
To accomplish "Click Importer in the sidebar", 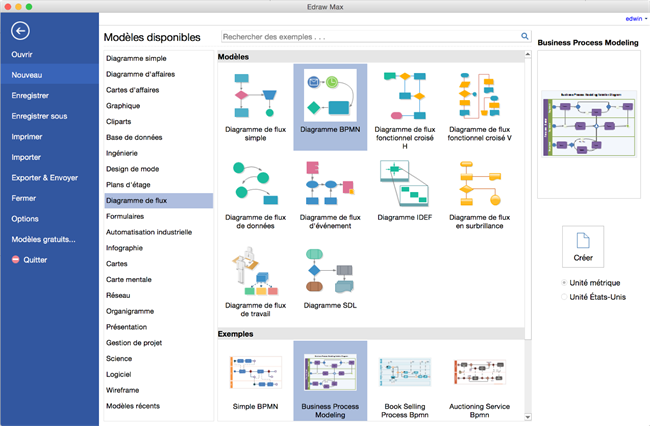I will [x=26, y=157].
